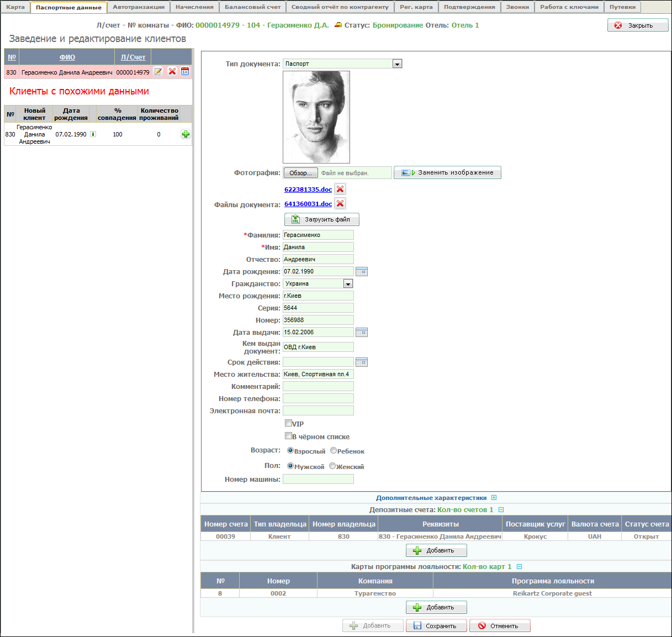Click the Номер телефона input field
Screen dimensions: 672x637
point(318,398)
